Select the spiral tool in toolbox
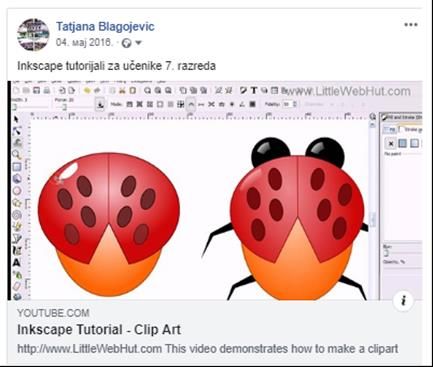The image size is (433, 367). tap(17, 215)
